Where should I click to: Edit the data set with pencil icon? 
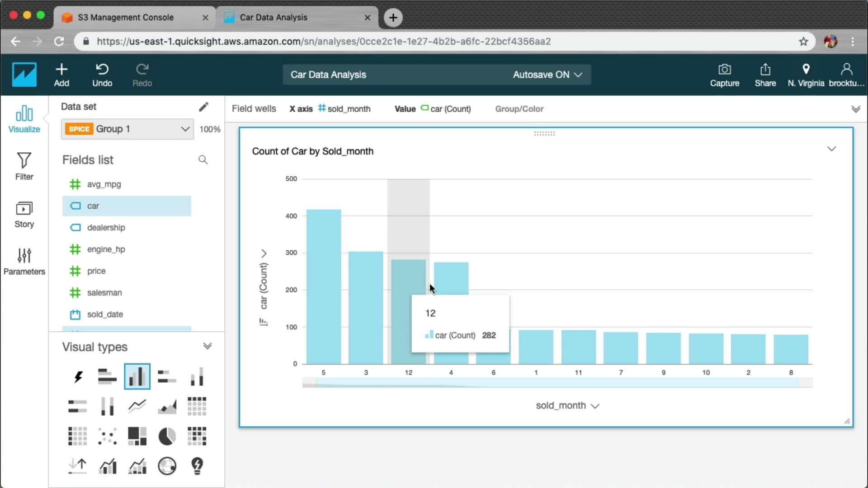click(203, 107)
